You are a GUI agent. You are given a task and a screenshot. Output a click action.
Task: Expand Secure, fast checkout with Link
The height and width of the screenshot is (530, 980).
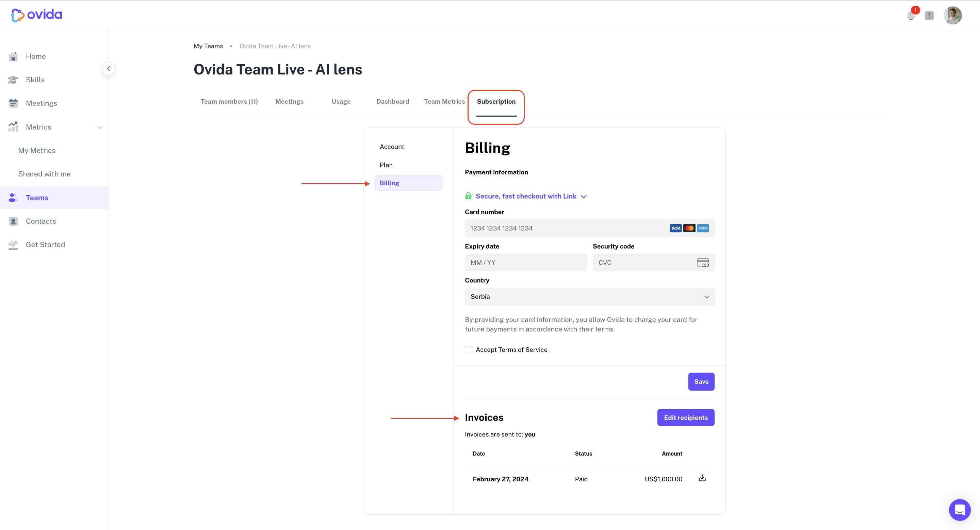click(531, 196)
